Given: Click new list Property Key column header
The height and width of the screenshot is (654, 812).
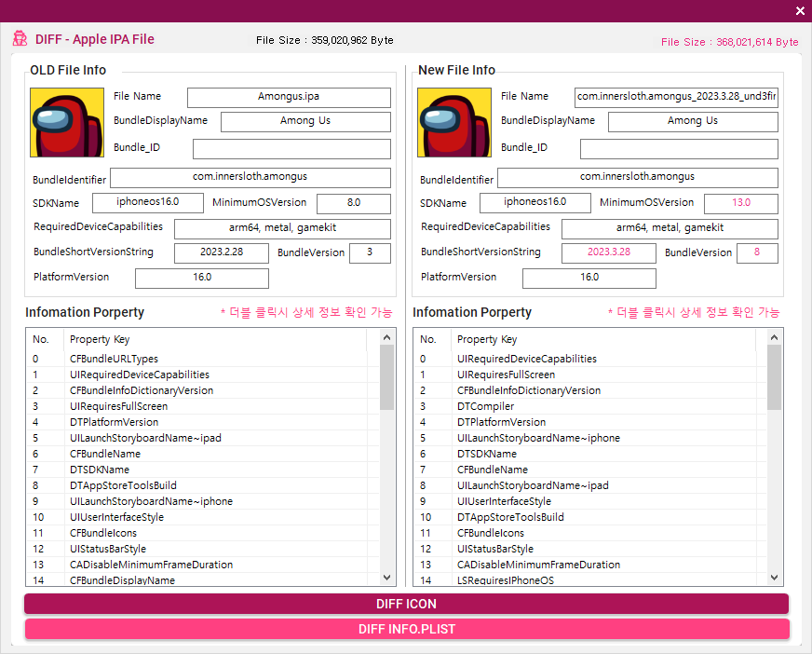Looking at the screenshot, I should pyautogui.click(x=603, y=339).
